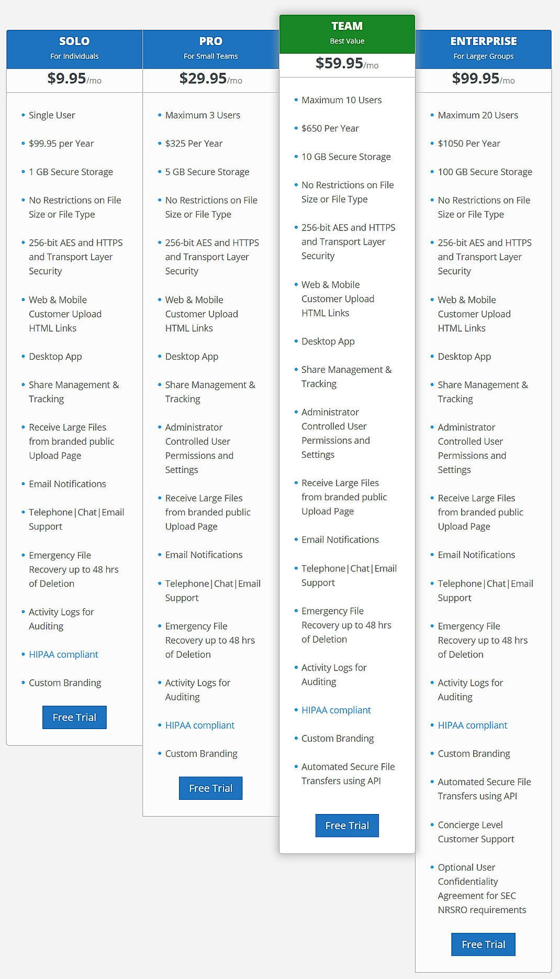The width and height of the screenshot is (560, 979).
Task: Select the SOLO plan header
Action: (74, 48)
